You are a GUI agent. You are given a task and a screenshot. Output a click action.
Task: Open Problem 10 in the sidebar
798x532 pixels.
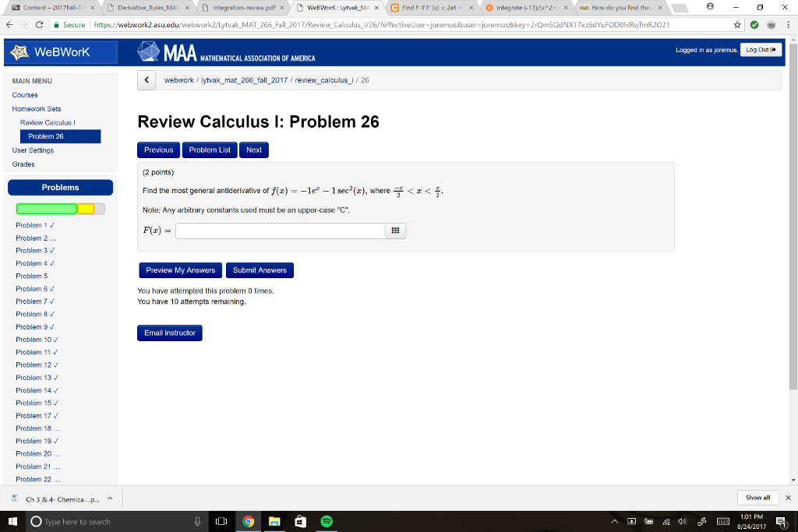[x=37, y=340]
